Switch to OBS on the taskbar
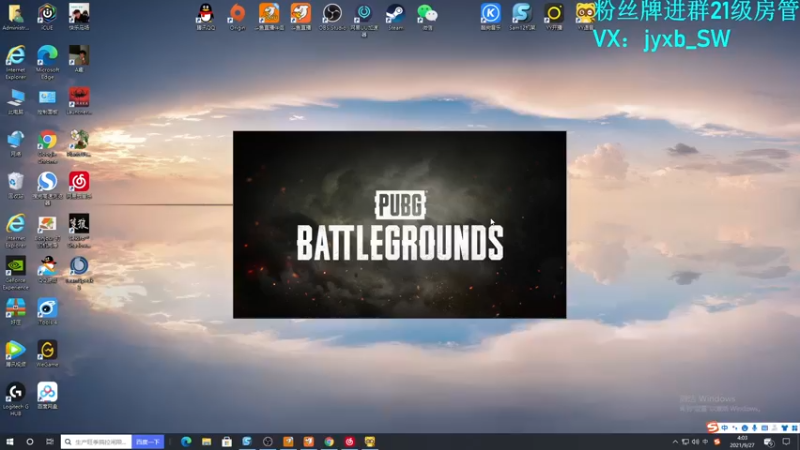 click(268, 441)
